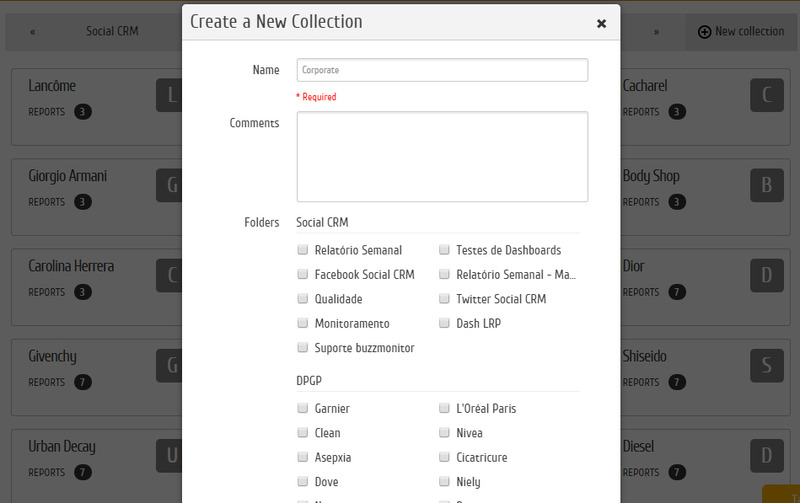The image size is (800, 503).
Task: Go to next page with right arrows
Action: [x=656, y=32]
